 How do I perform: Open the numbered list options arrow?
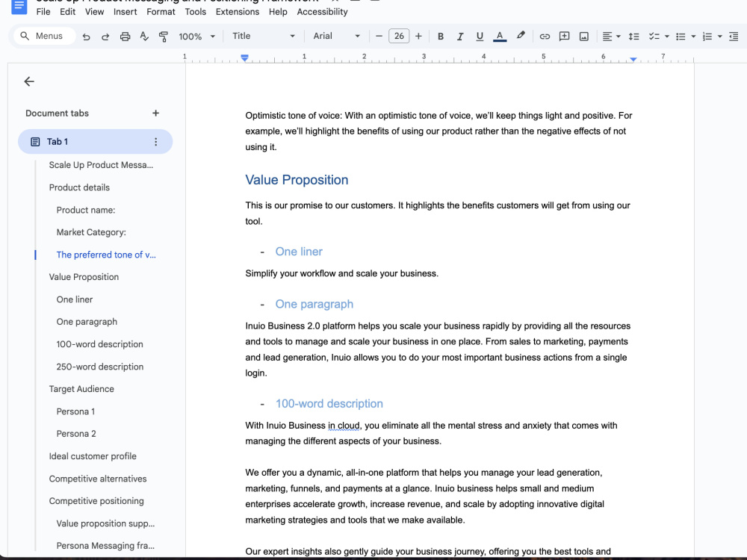click(720, 37)
